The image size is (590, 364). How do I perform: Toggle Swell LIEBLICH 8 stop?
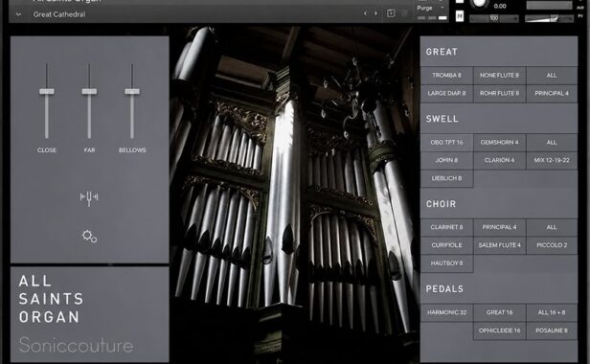click(446, 178)
